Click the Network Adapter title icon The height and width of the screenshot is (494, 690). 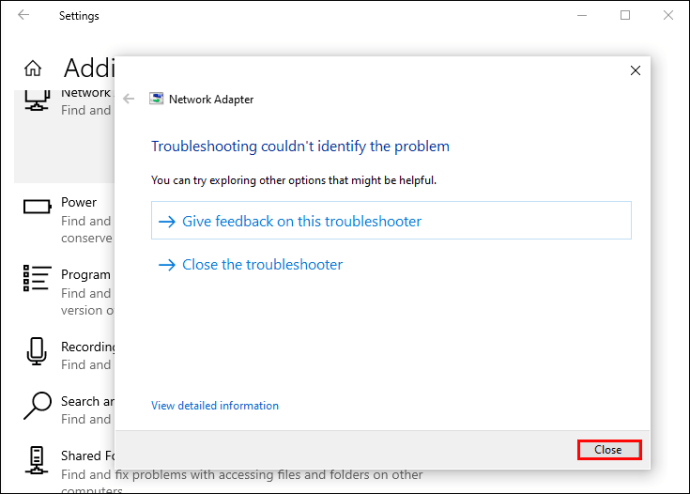[156, 99]
